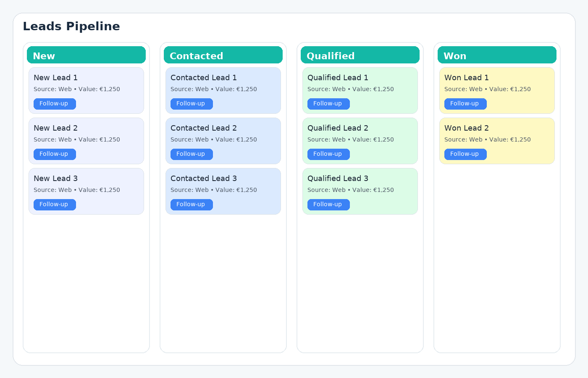The image size is (588, 378).
Task: Click Follow-up on Contacted Lead 1
Action: click(x=192, y=104)
